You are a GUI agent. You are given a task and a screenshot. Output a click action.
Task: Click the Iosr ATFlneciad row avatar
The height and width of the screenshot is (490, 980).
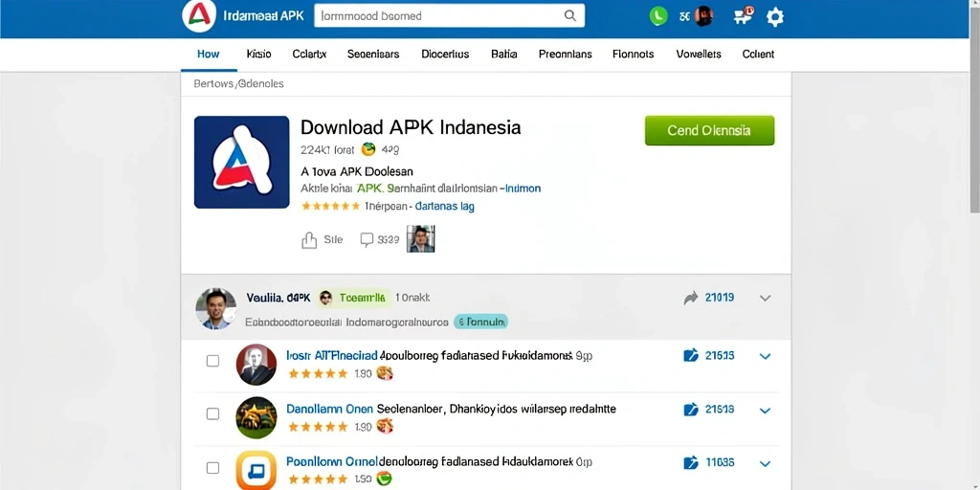[256, 365]
